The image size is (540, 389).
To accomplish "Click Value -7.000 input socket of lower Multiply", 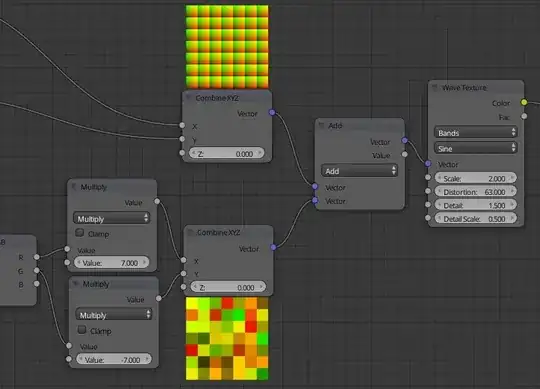I will tap(69, 359).
